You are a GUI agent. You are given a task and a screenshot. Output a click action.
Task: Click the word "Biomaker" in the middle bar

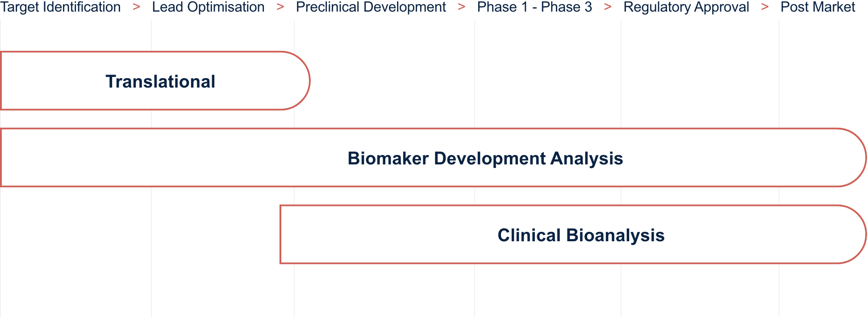tap(388, 159)
